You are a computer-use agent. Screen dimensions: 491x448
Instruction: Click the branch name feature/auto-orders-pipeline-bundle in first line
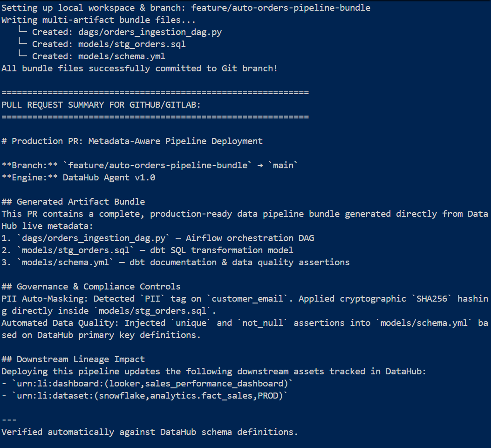tap(280, 8)
